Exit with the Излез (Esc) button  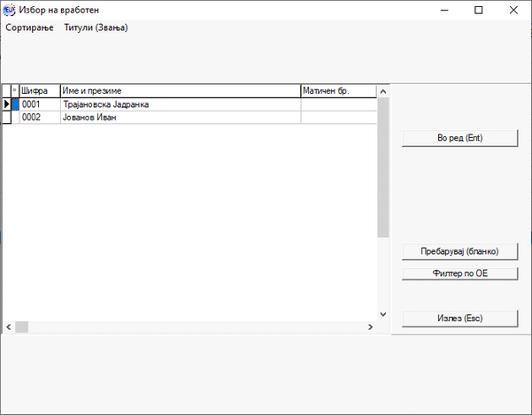tap(459, 318)
